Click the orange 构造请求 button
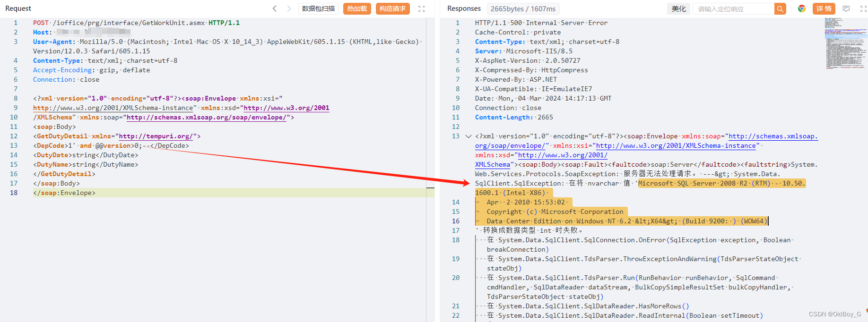The width and height of the screenshot is (868, 322). coord(392,8)
